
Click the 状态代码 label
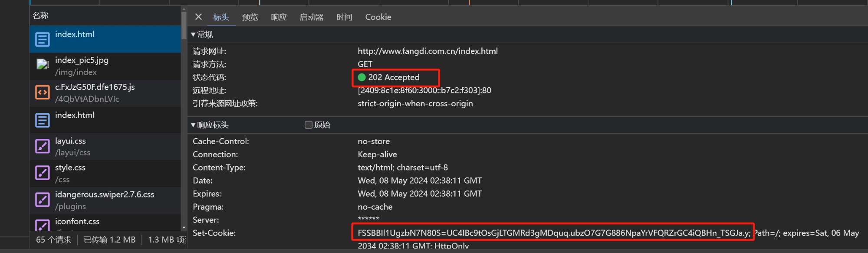click(x=209, y=77)
